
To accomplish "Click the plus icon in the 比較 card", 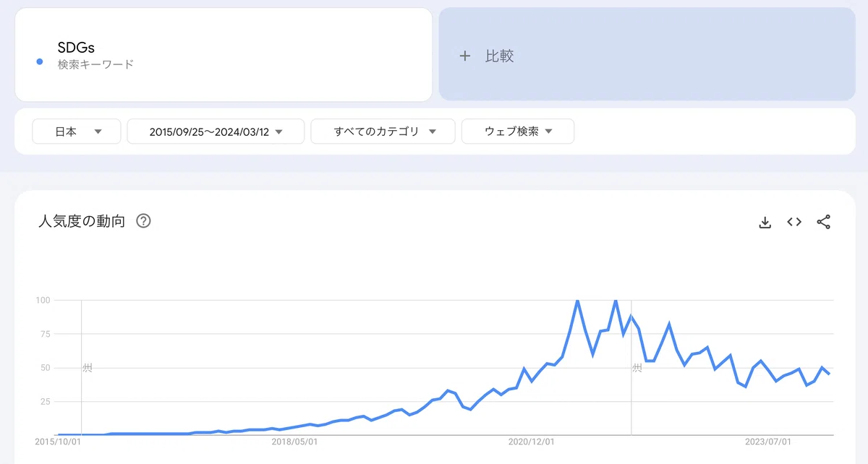I will 465,56.
